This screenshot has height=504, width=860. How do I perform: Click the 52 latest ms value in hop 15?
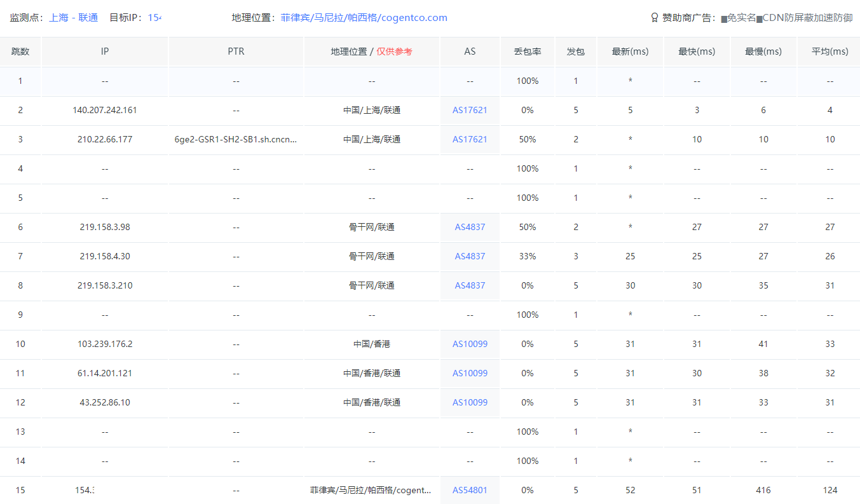630,490
